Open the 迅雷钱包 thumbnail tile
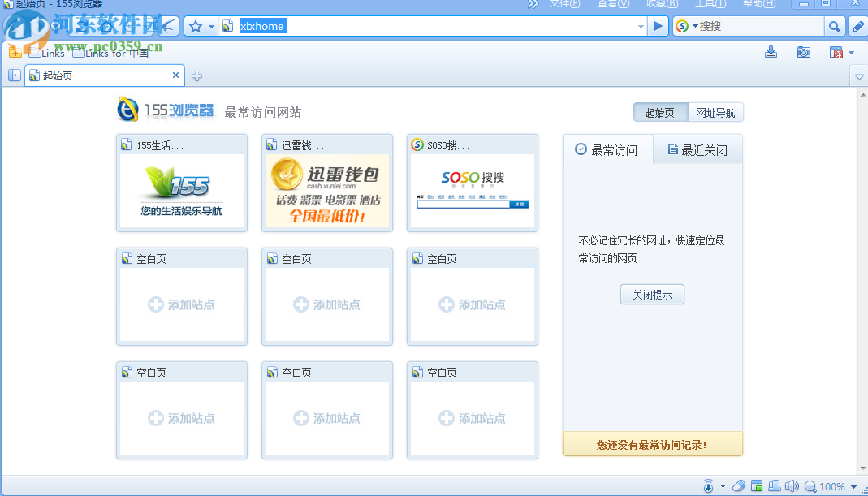 pos(327,183)
